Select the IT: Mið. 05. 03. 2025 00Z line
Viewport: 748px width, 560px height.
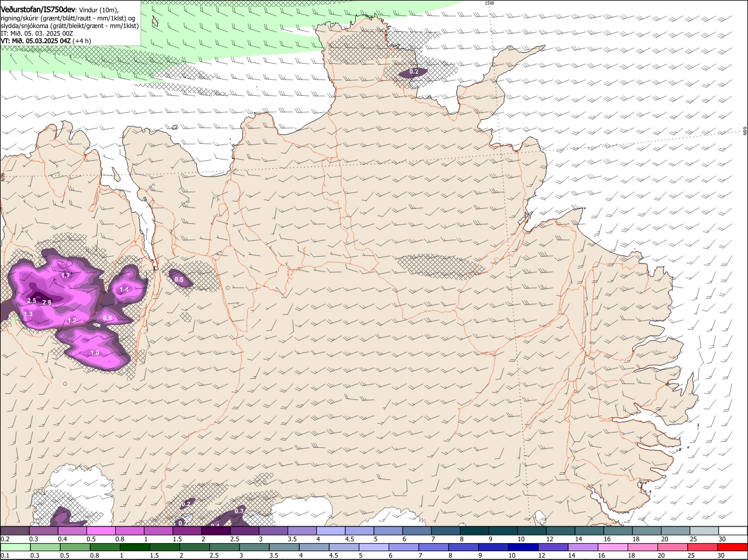pos(37,33)
